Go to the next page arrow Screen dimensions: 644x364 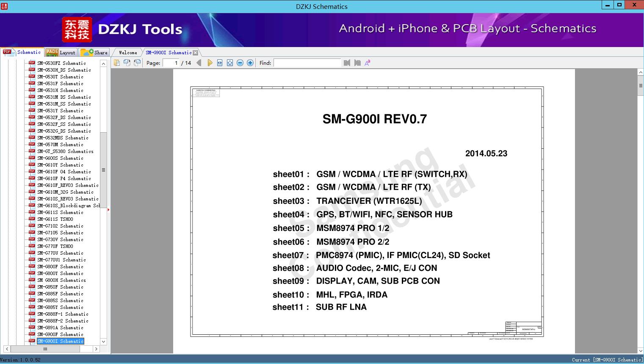pos(210,63)
